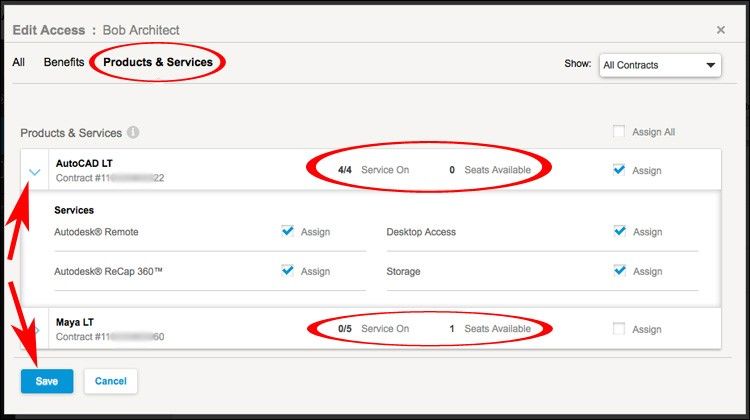Uncheck Assign for Desktop Access

click(x=620, y=231)
